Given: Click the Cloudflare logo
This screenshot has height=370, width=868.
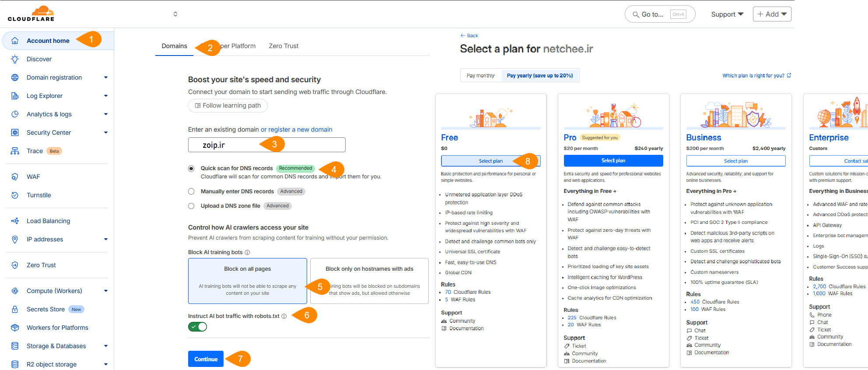Looking at the screenshot, I should pos(31,14).
